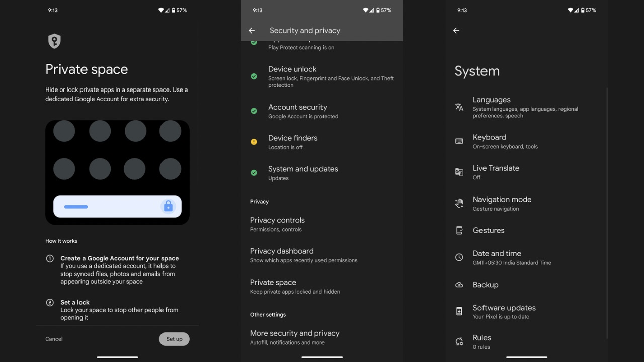This screenshot has height=362, width=644.
Task: Click the back arrow on Security and privacy
Action: click(252, 30)
